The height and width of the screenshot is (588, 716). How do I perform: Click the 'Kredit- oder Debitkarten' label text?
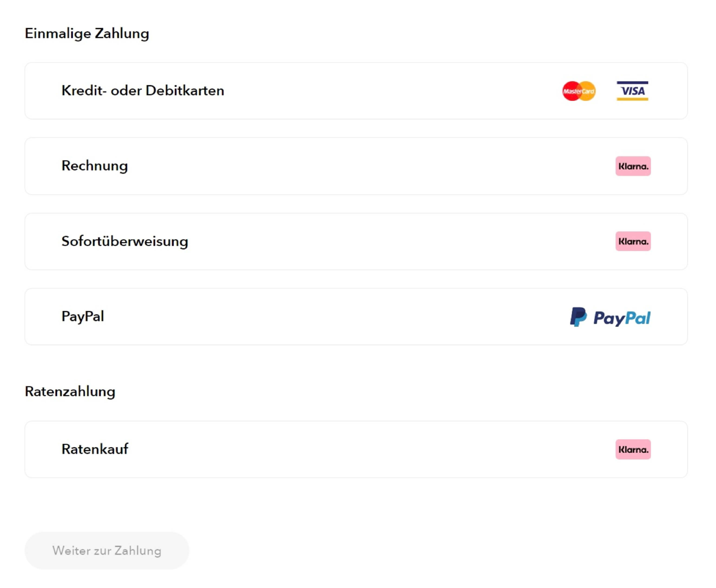[x=142, y=91]
